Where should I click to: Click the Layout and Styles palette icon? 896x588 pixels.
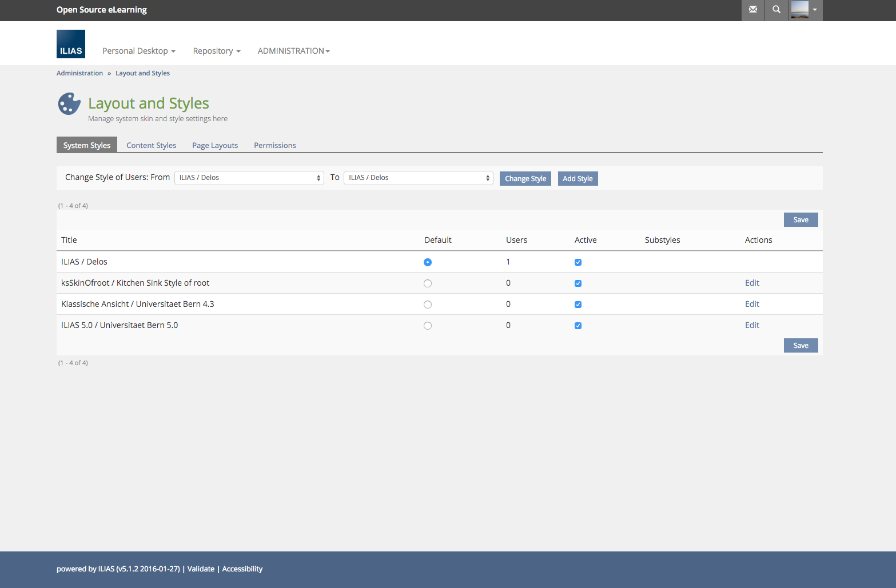69,104
